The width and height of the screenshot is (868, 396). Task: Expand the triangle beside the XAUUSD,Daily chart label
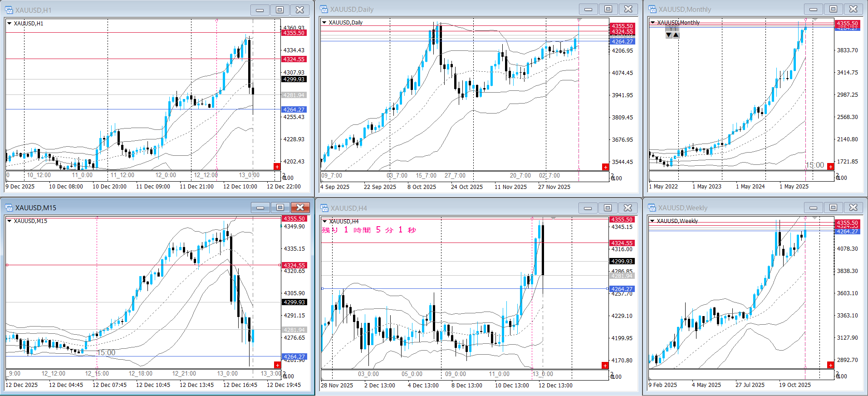[324, 22]
